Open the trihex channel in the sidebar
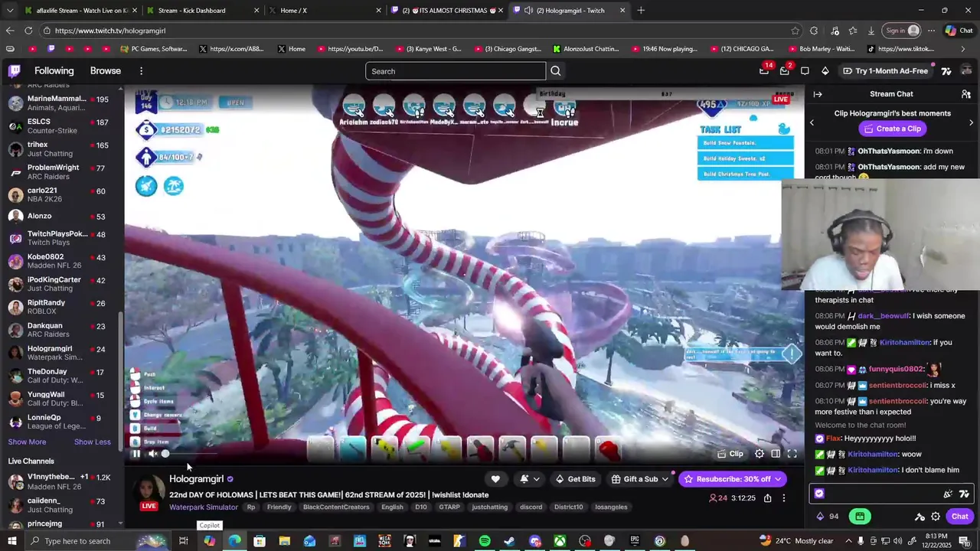Image resolution: width=980 pixels, height=551 pixels. pos(61,149)
